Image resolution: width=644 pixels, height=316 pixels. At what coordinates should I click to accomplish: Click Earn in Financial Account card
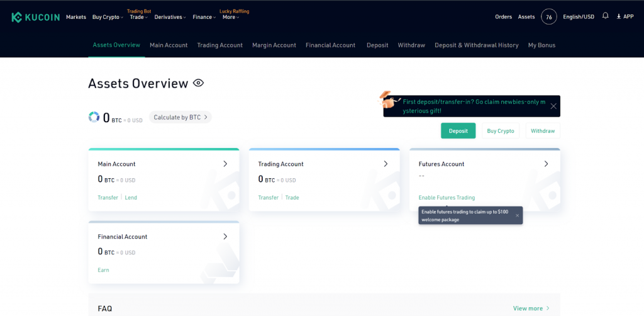[x=103, y=271]
